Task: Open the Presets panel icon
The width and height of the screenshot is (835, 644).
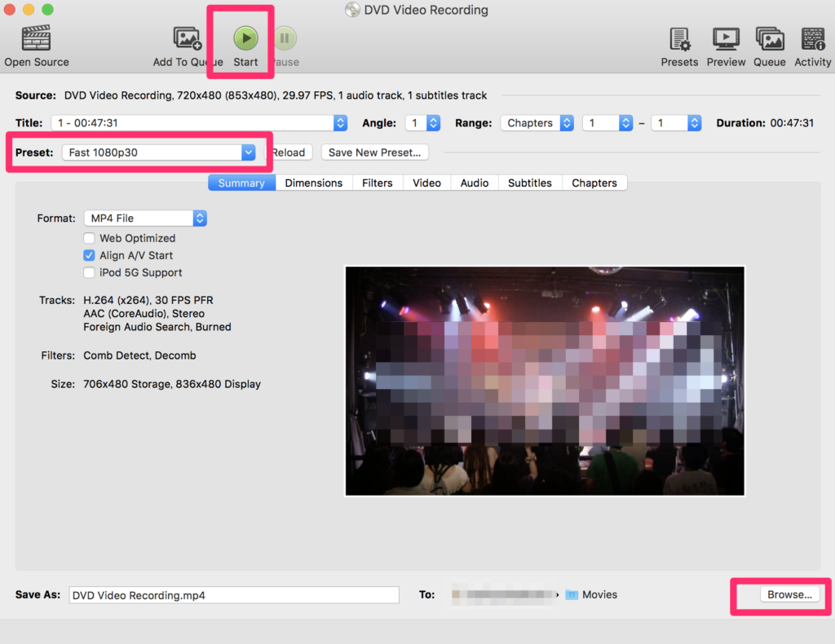Action: pyautogui.click(x=679, y=38)
